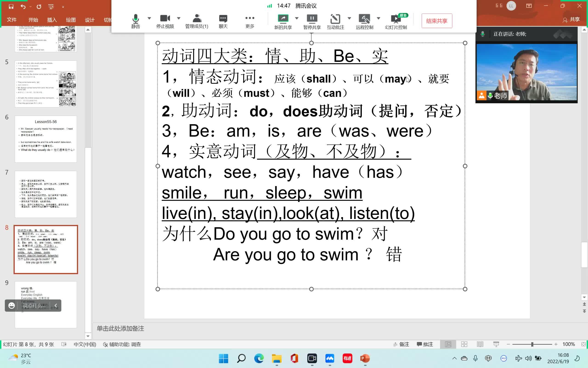
Task: Fit slide to current window
Action: point(583,344)
